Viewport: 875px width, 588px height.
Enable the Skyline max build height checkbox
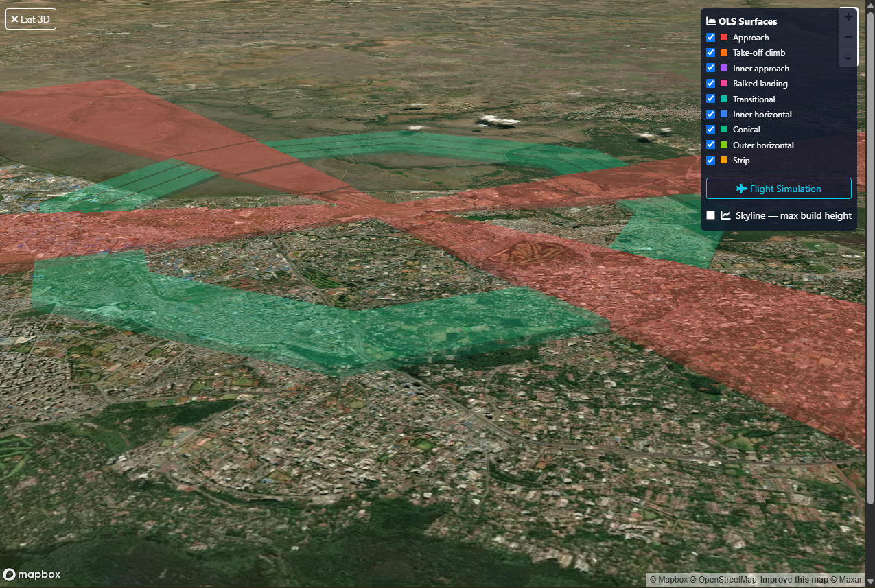[x=711, y=215]
